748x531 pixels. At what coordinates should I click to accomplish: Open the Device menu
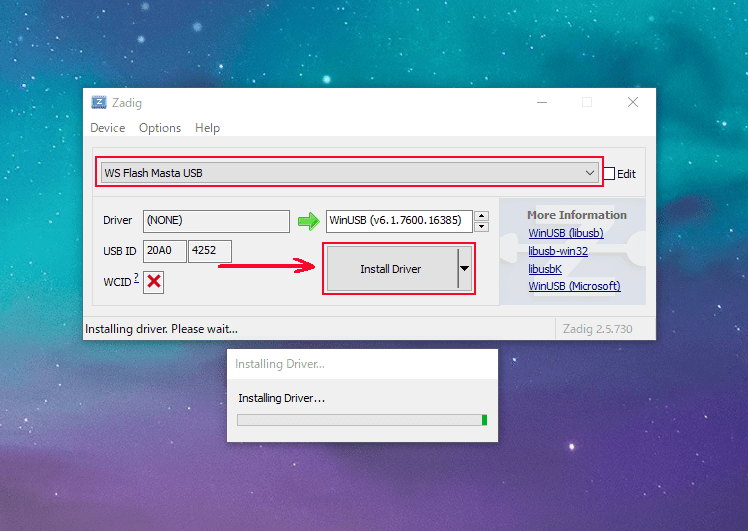pyautogui.click(x=108, y=128)
